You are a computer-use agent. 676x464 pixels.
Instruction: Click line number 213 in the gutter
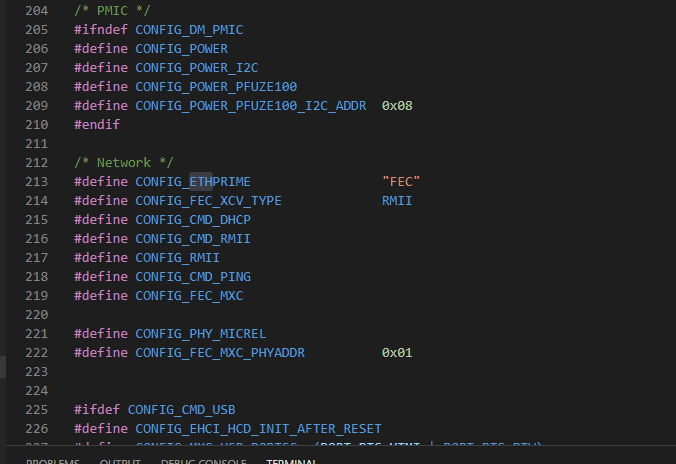(36, 181)
